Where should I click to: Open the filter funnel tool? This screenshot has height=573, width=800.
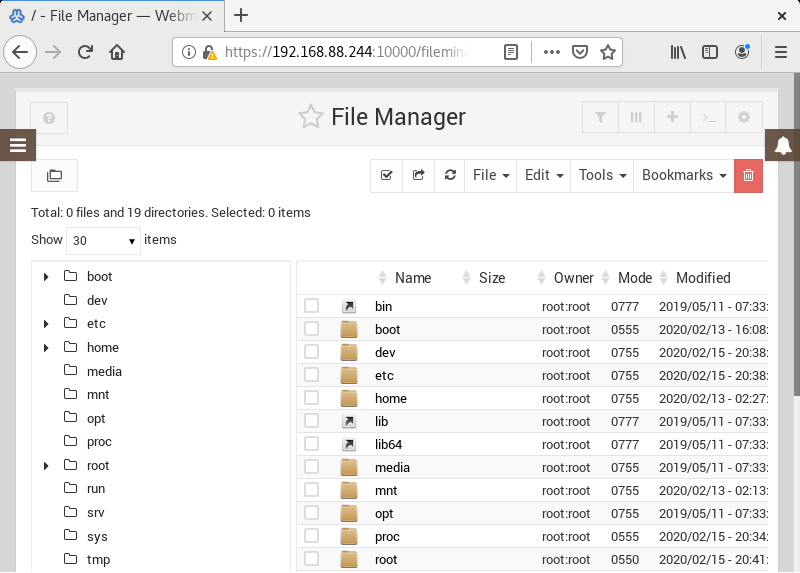(601, 117)
